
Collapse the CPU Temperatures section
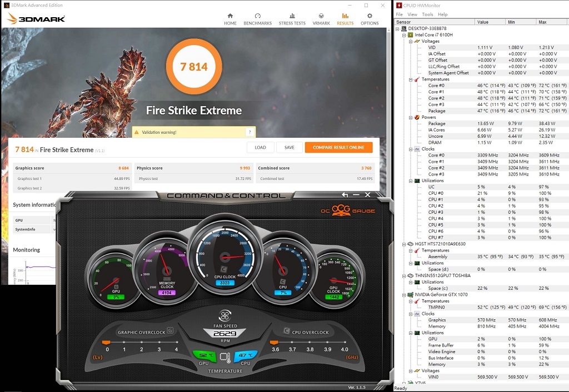[x=411, y=79]
